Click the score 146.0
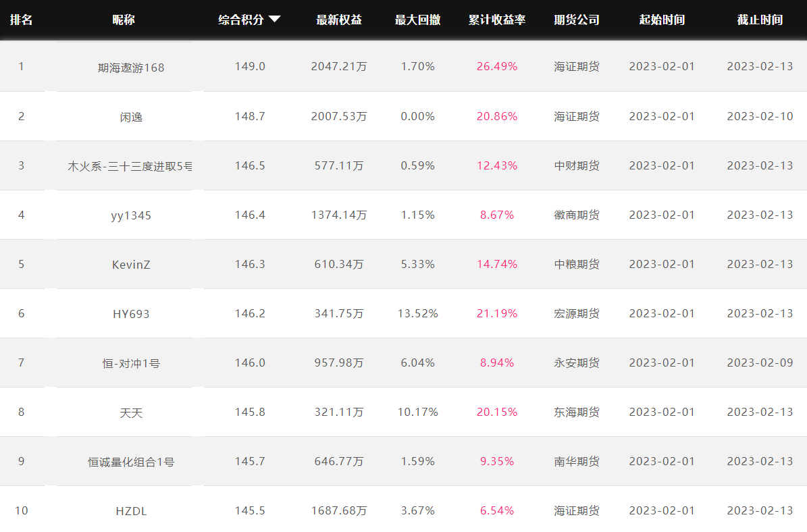The width and height of the screenshot is (807, 532). (250, 363)
